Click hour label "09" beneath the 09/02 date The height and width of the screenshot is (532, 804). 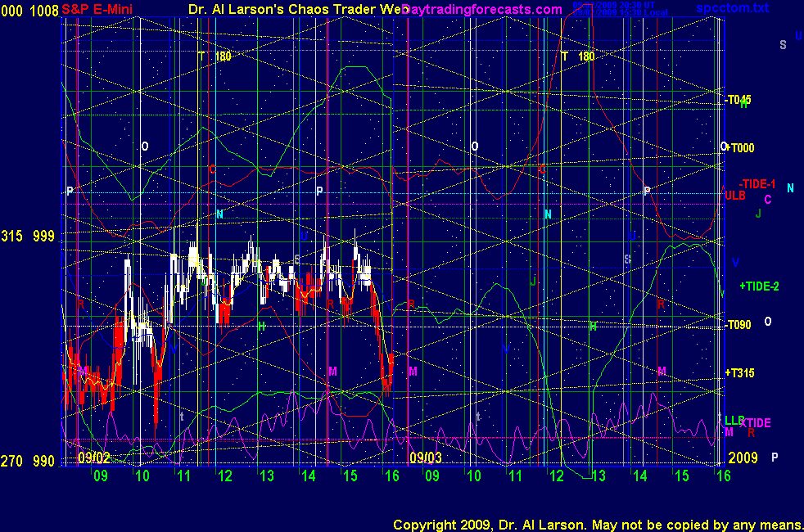(101, 476)
